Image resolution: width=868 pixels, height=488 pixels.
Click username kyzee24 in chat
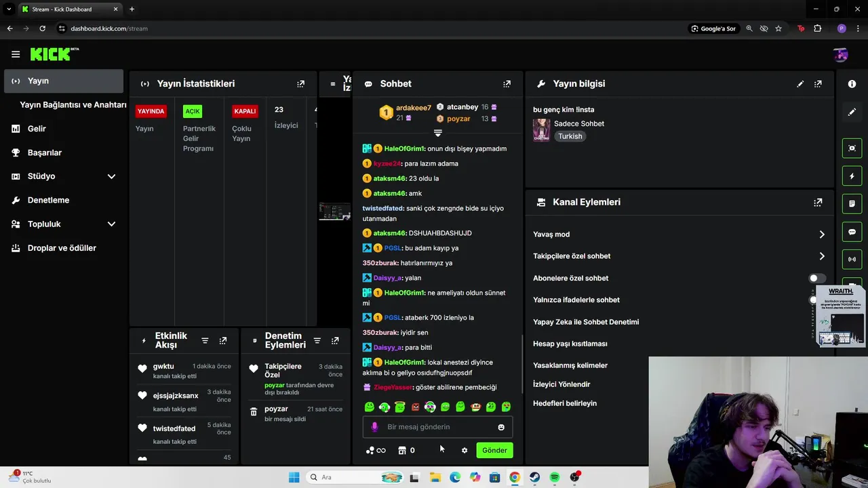tap(387, 163)
